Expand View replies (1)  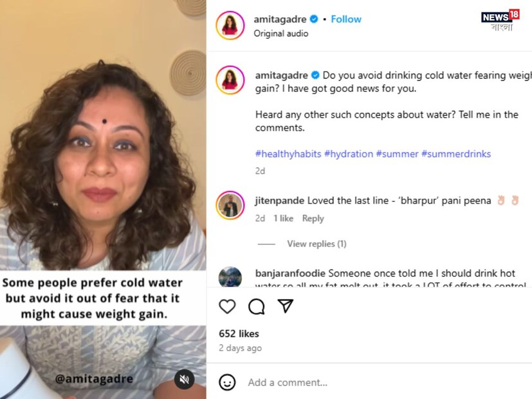coord(316,244)
